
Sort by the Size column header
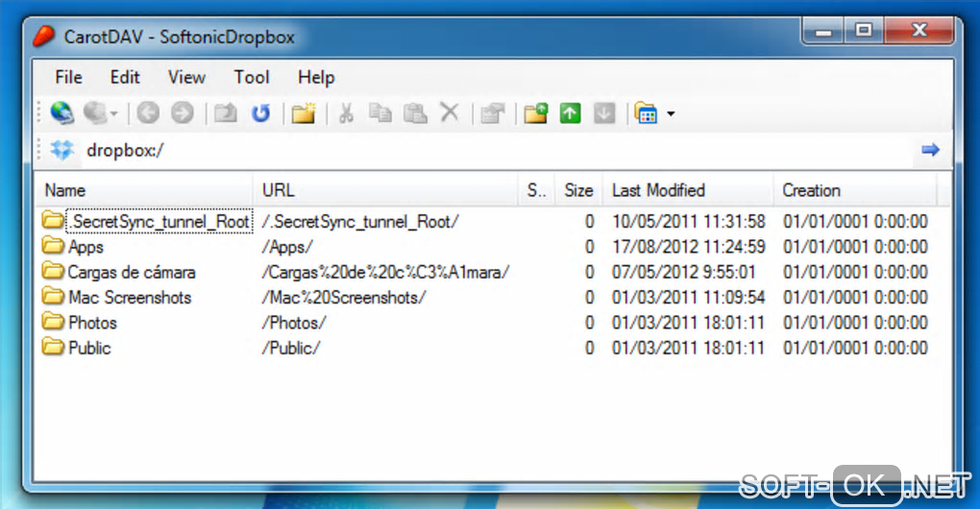coord(578,190)
